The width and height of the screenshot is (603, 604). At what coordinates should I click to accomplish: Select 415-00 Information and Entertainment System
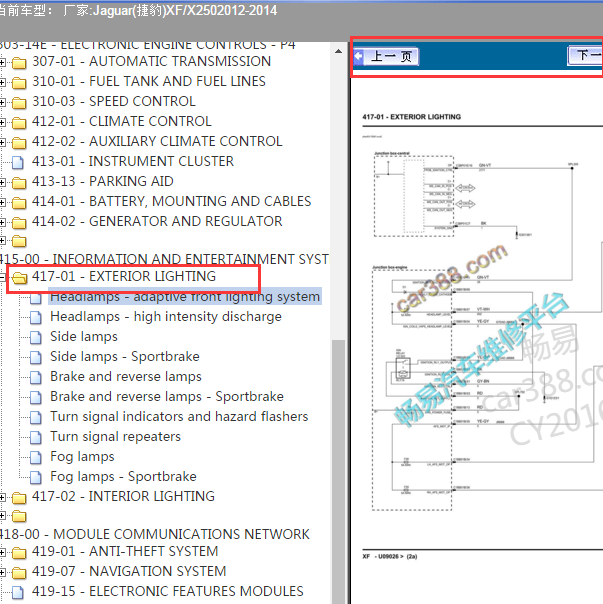point(163,259)
